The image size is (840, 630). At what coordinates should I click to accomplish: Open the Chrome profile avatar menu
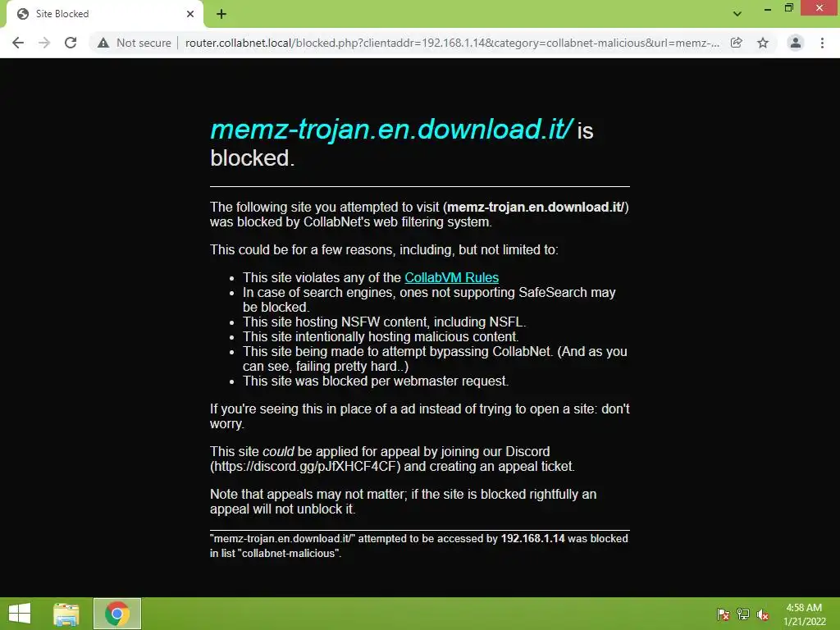tap(796, 43)
